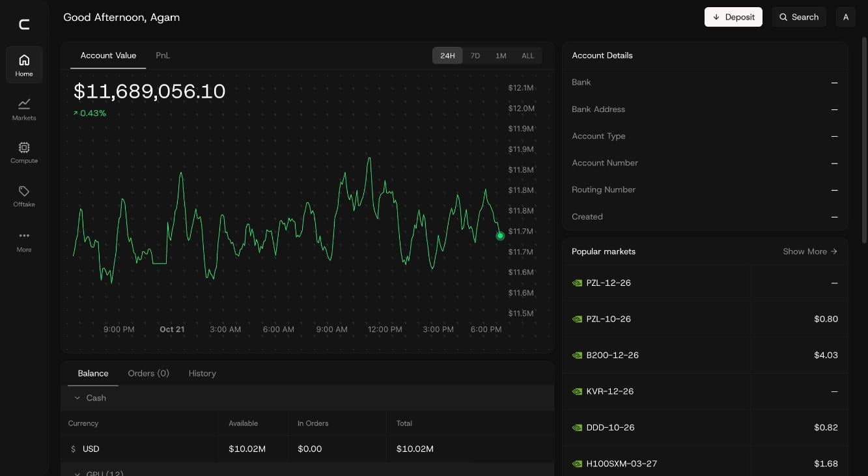The width and height of the screenshot is (868, 476).
Task: Open the Orders (0) tab
Action: tap(148, 373)
